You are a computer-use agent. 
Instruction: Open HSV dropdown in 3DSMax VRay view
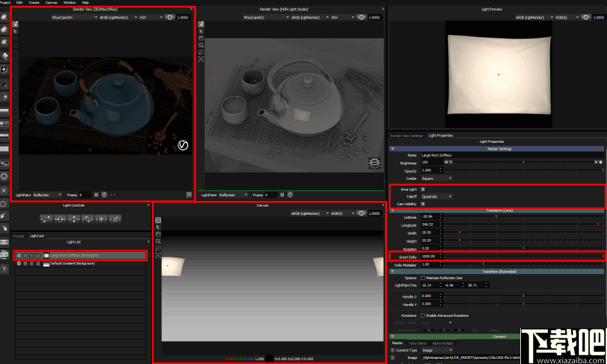coord(150,17)
